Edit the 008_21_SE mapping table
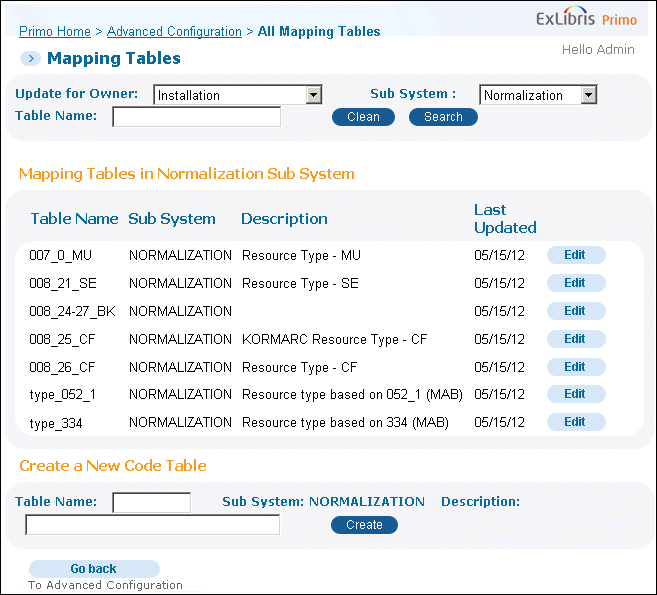Image resolution: width=657 pixels, height=595 pixels. pos(576,283)
